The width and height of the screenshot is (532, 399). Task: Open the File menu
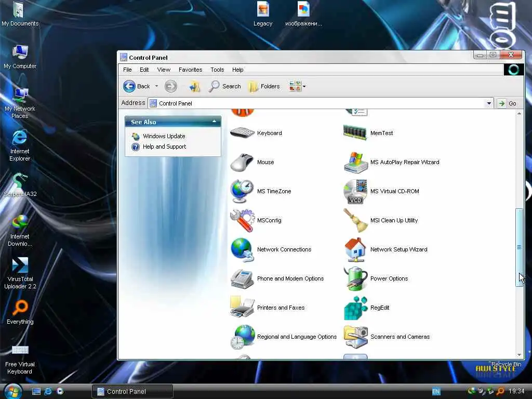128,70
